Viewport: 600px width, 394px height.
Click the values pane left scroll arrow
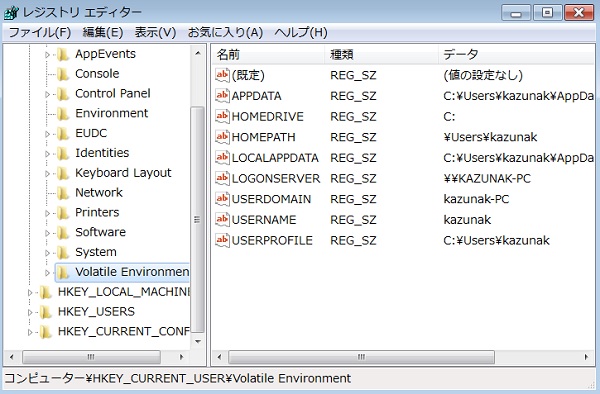[219, 357]
